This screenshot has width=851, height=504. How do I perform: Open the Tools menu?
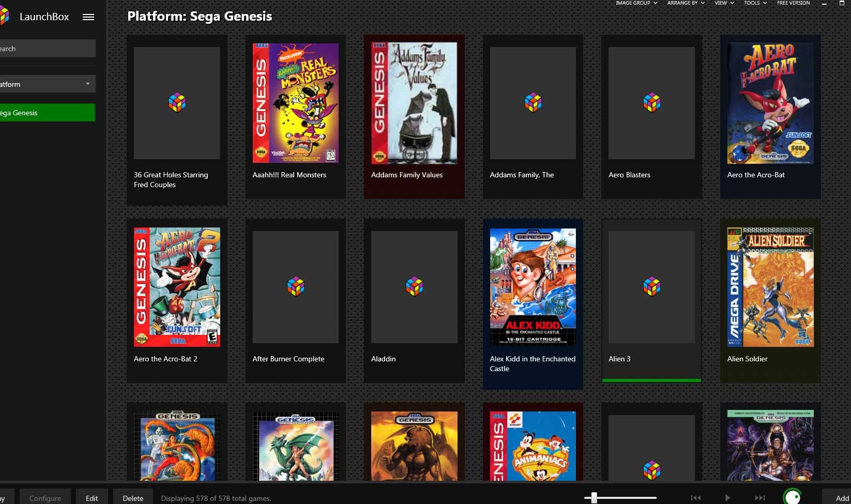[755, 3]
